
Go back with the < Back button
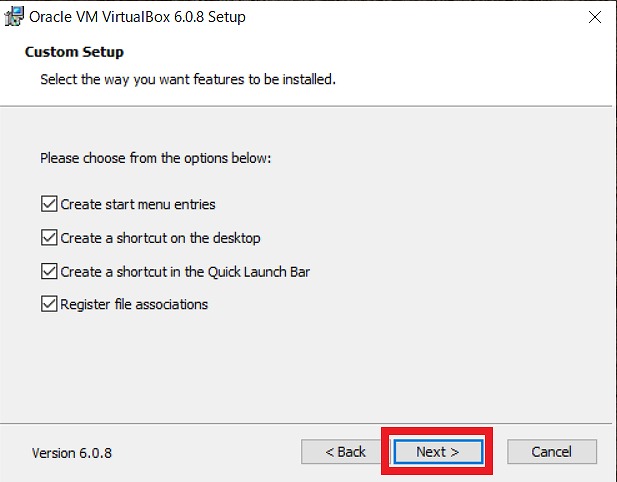(345, 452)
